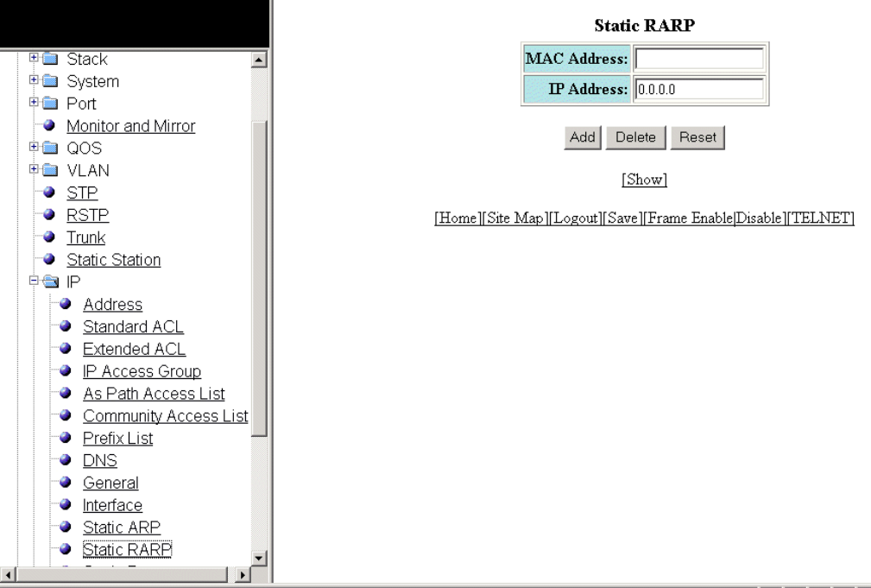This screenshot has width=871, height=588.
Task: Click the bullet icon beside Prefix List
Action: (x=65, y=437)
